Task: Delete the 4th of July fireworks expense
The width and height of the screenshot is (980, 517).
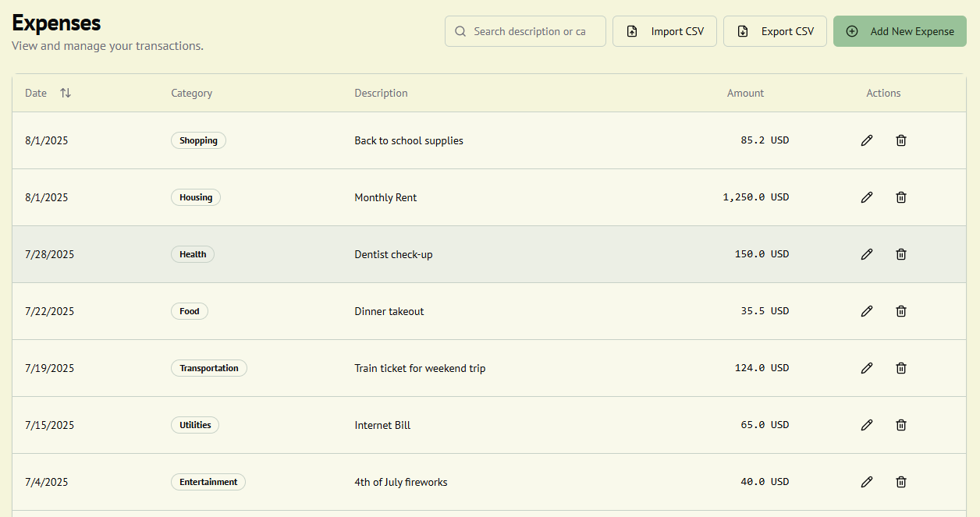Action: (901, 482)
